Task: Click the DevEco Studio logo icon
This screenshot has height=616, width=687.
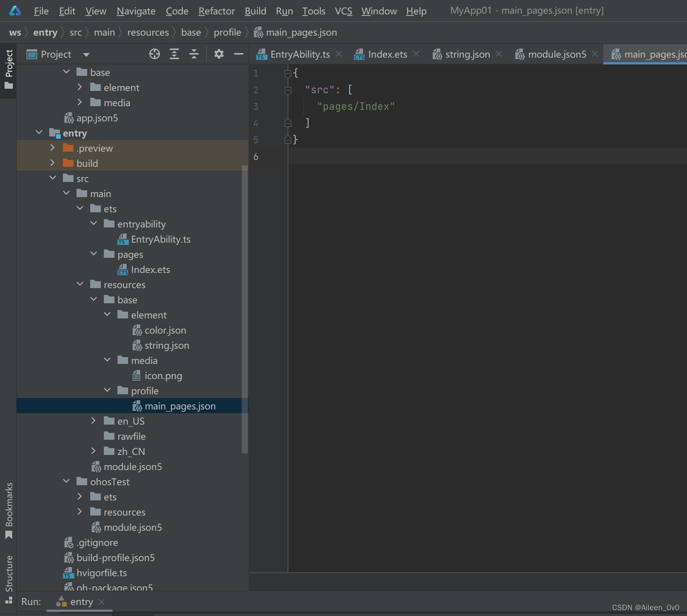Action: pyautogui.click(x=15, y=11)
